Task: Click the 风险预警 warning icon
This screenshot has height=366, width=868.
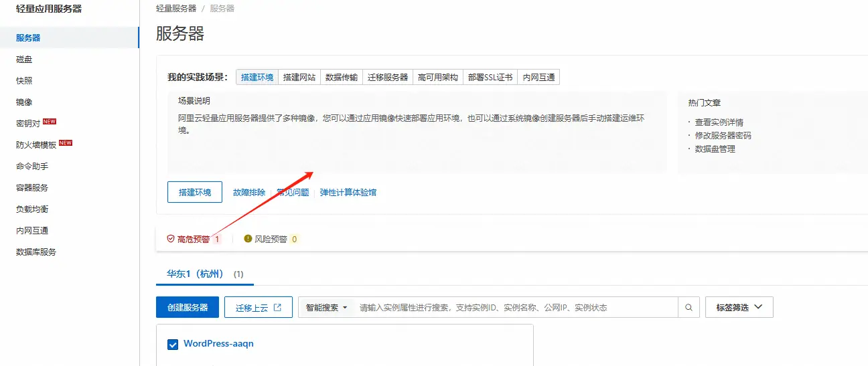Action: [248, 239]
